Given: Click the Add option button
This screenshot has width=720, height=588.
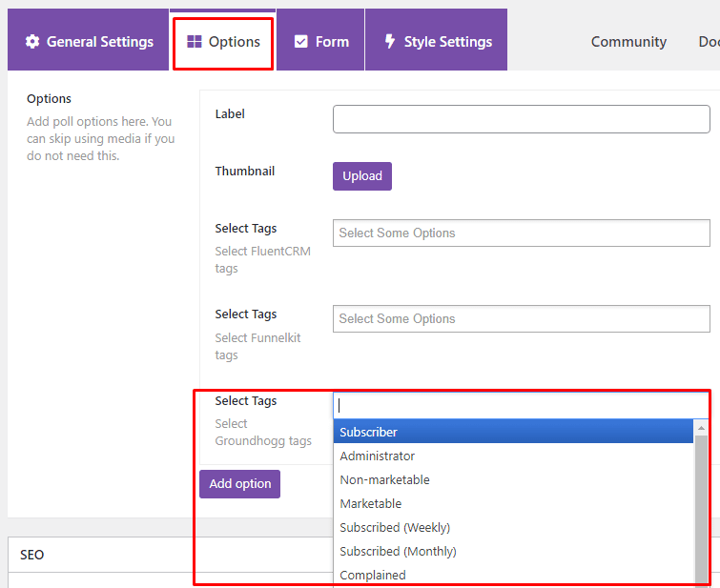Looking at the screenshot, I should point(239,484).
